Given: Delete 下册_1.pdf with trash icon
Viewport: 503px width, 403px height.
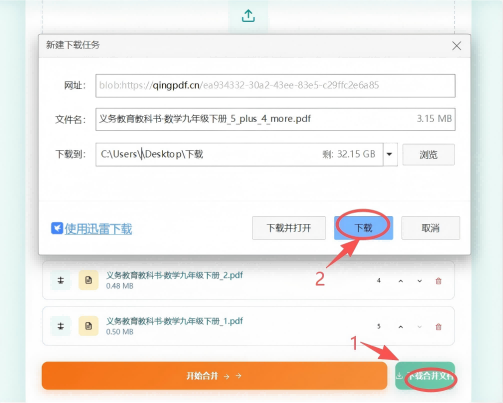Looking at the screenshot, I should [438, 327].
